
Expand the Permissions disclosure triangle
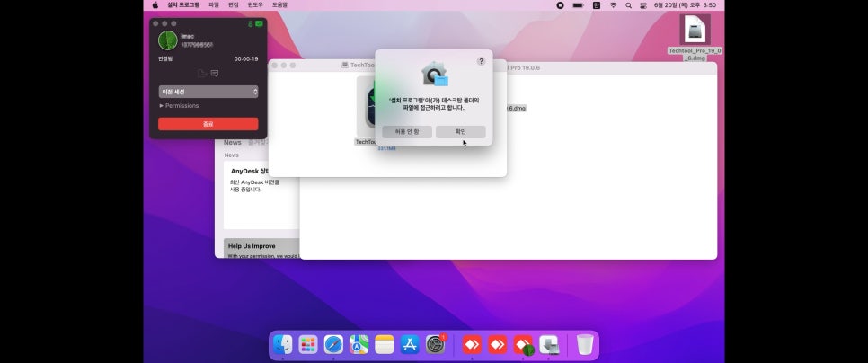162,106
